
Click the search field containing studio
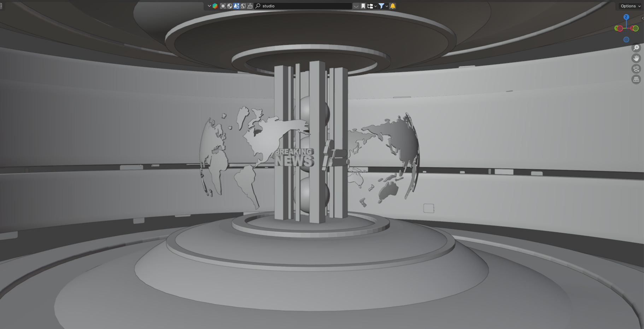(303, 6)
